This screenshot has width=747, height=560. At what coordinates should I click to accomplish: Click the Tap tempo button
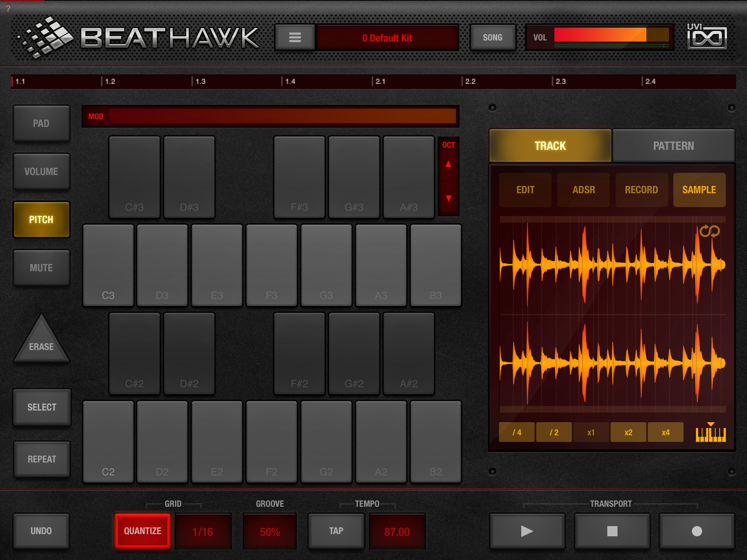[x=336, y=531]
